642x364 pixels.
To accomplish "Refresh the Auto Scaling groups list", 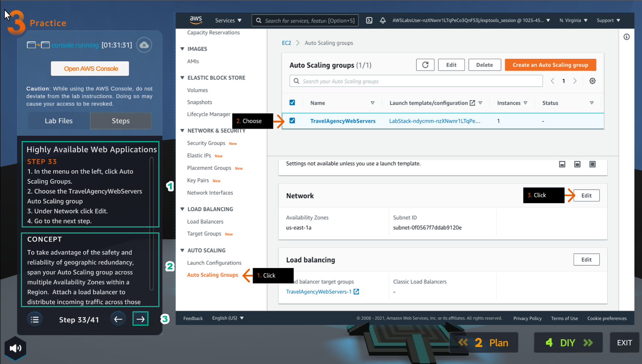I will click(425, 65).
